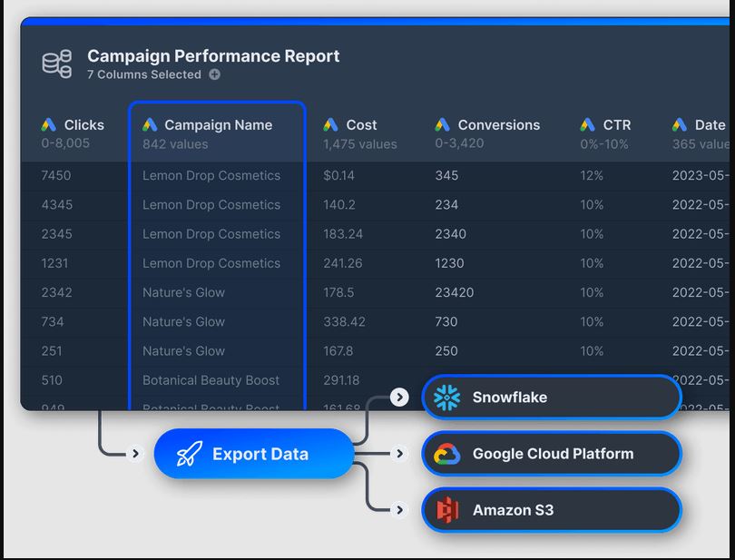Click the Google Cloud logo icon
The image size is (735, 560).
[x=446, y=454]
